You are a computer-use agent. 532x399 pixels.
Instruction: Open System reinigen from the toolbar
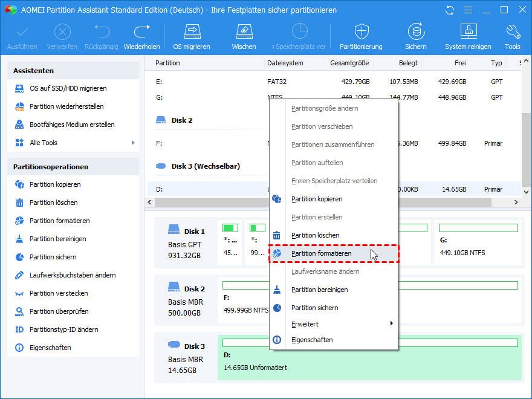point(468,37)
